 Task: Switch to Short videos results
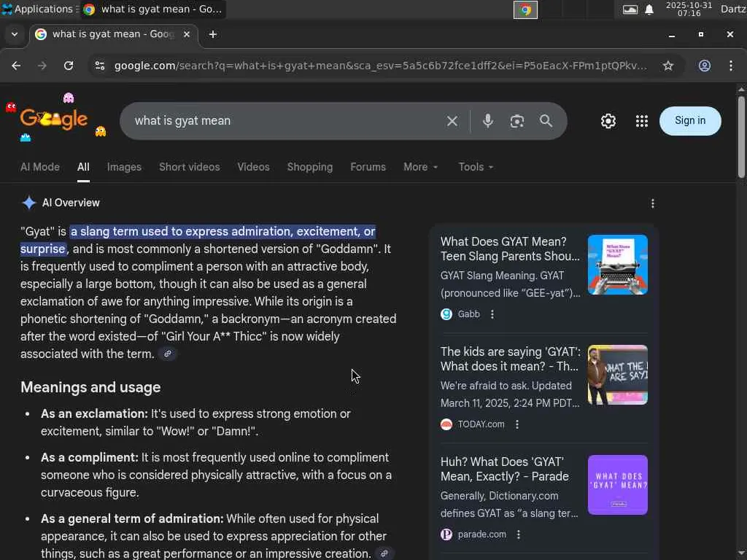pyautogui.click(x=190, y=167)
